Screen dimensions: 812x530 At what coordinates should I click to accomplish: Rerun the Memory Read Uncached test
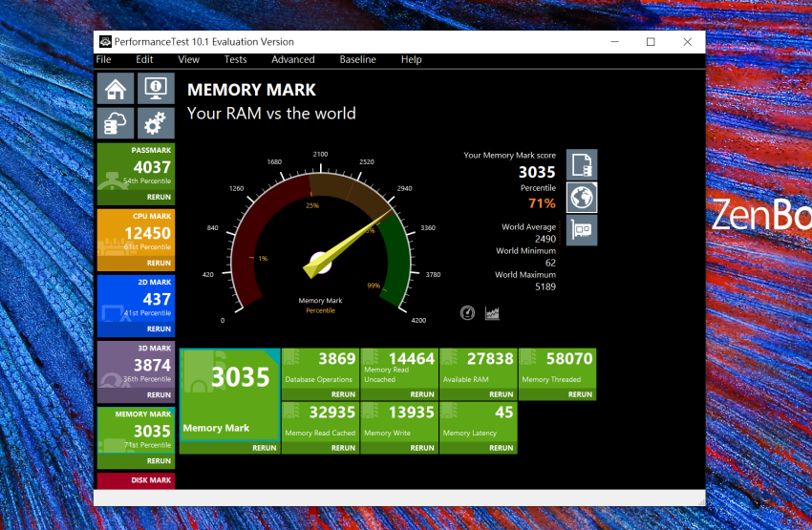(x=422, y=394)
